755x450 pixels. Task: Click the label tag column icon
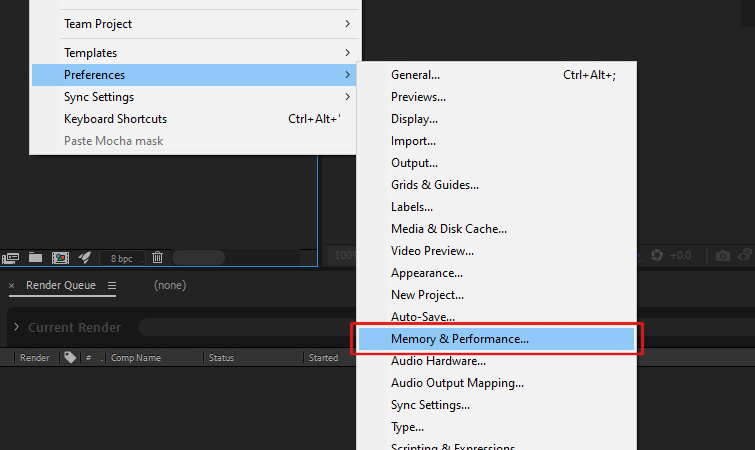coord(70,357)
